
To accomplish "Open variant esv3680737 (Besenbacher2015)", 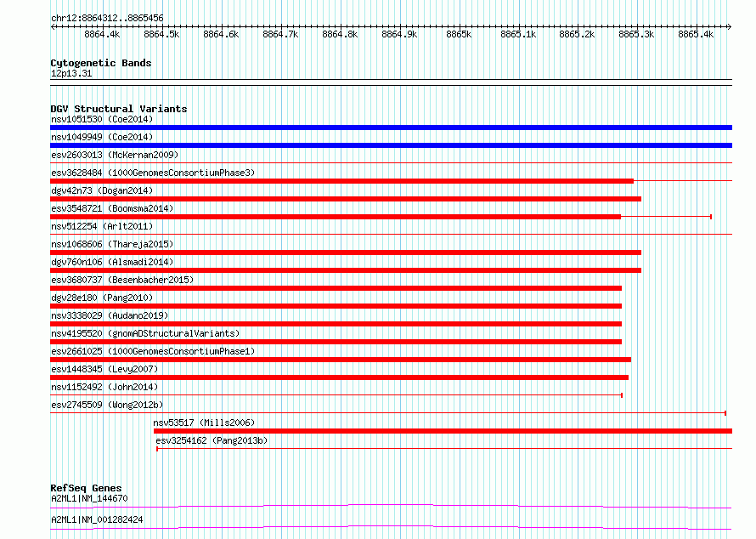I will click(122, 280).
